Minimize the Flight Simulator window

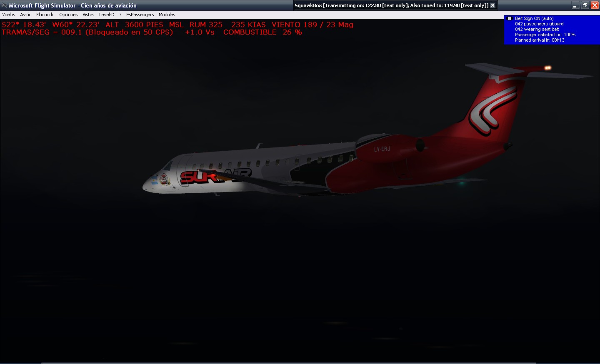575,5
